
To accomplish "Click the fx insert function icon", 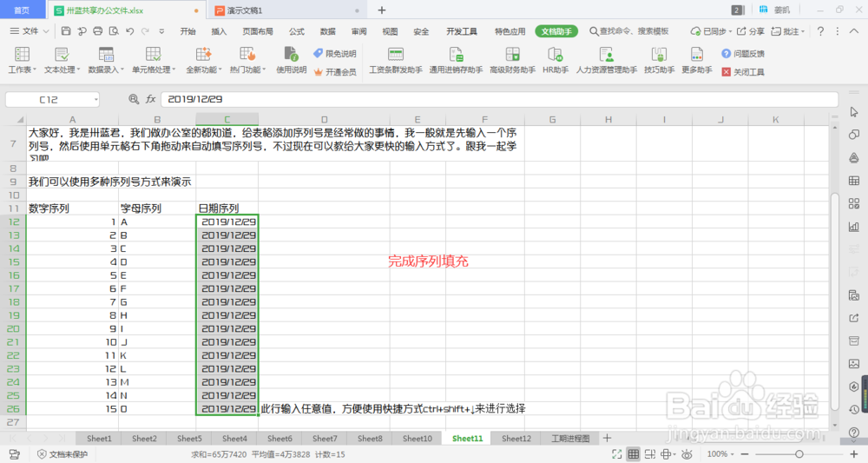I will [x=150, y=99].
